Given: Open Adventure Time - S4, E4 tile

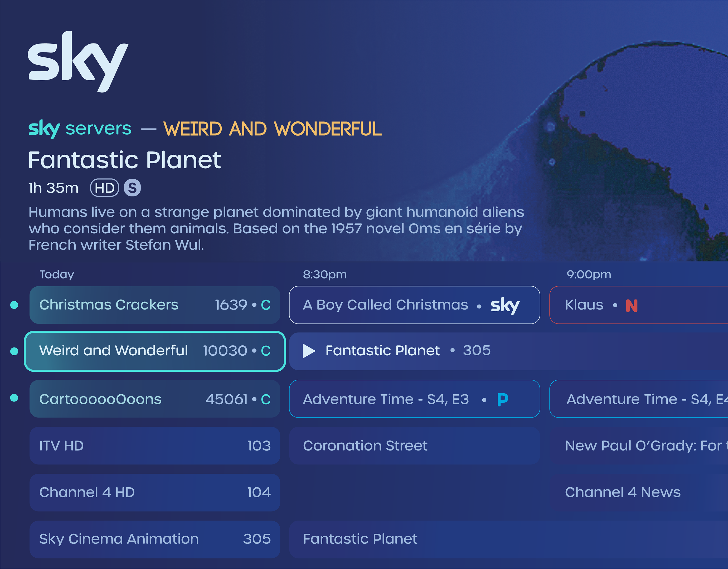Looking at the screenshot, I should click(639, 399).
